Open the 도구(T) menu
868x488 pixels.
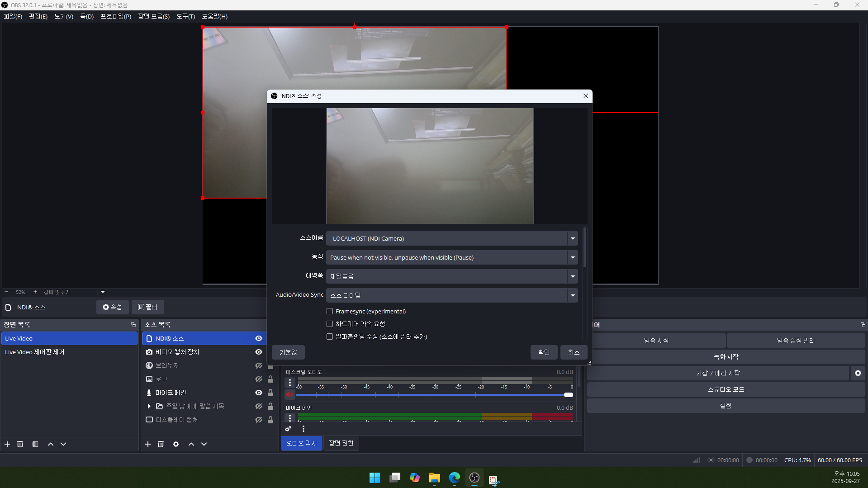[x=185, y=16]
